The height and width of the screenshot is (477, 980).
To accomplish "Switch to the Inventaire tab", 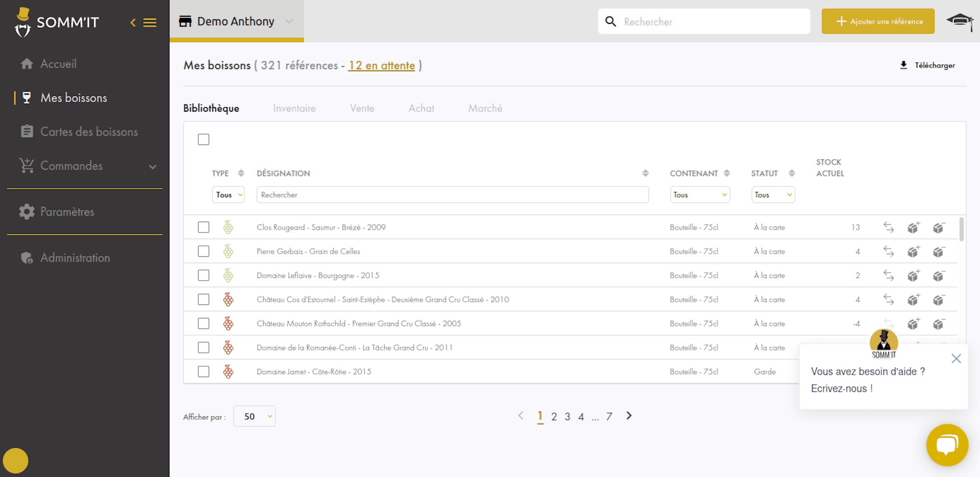I will (x=294, y=108).
